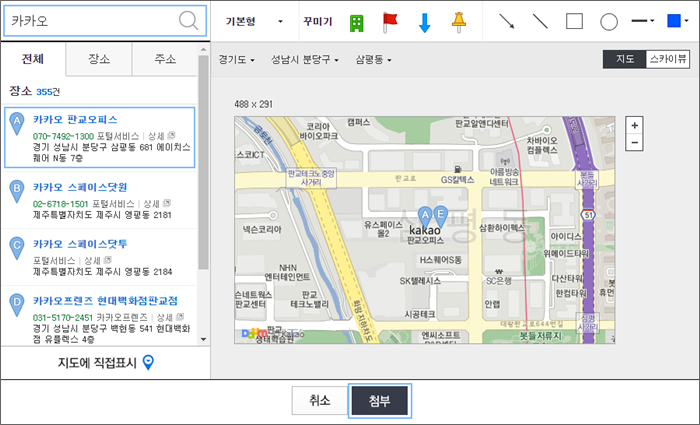Click the 첨부 attach button

(x=379, y=400)
